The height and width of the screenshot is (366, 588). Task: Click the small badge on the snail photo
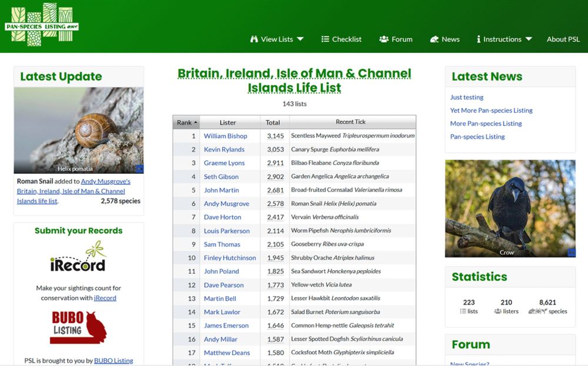coord(139,169)
